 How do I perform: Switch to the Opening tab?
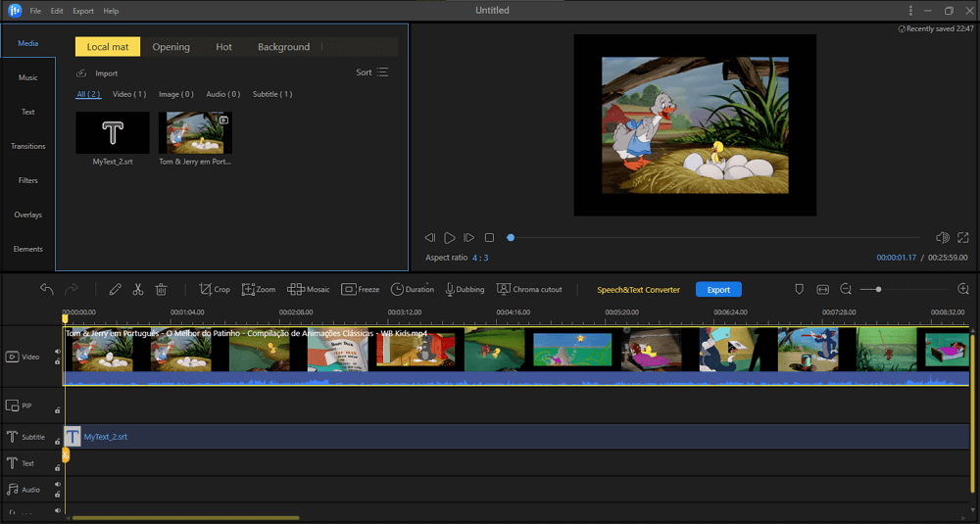171,47
